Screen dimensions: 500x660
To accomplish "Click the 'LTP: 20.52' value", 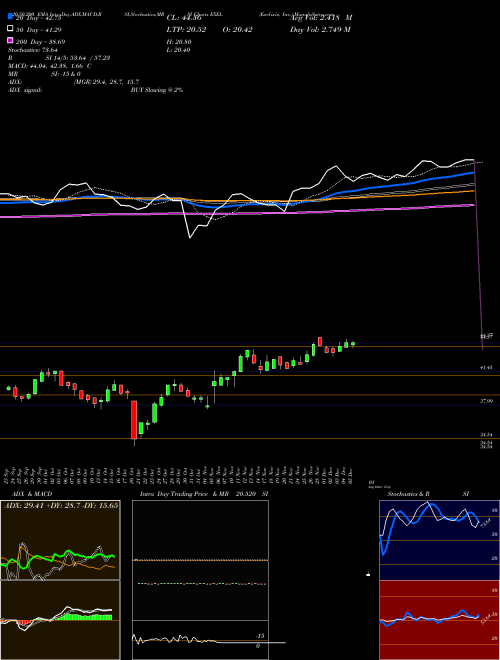I will point(186,30).
